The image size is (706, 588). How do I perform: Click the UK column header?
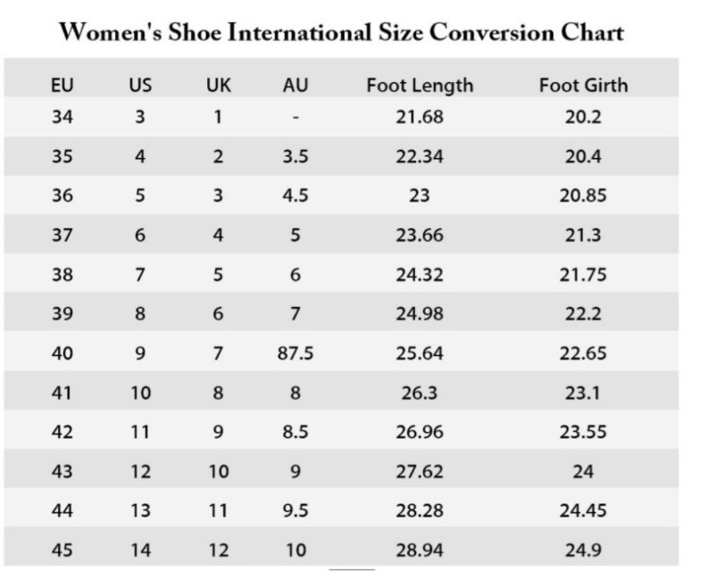219,86
